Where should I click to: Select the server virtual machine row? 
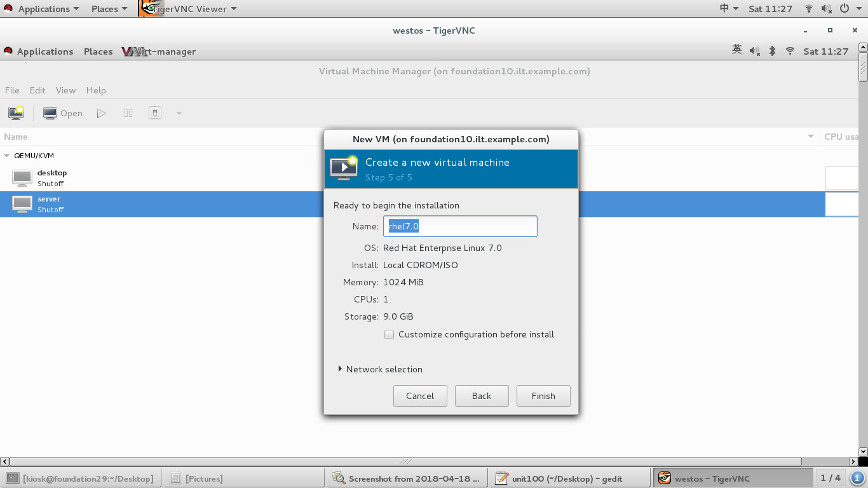pyautogui.click(x=429, y=204)
